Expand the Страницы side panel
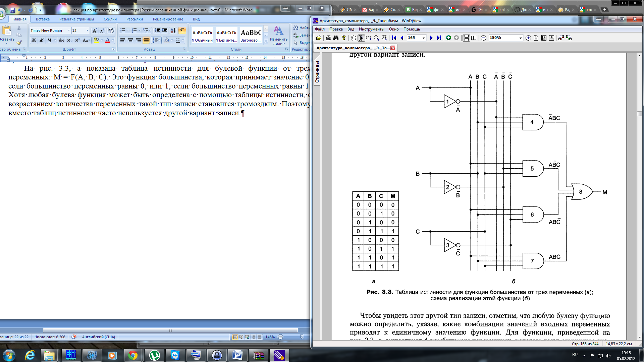Screen dimensions: 644x362 click(x=317, y=72)
